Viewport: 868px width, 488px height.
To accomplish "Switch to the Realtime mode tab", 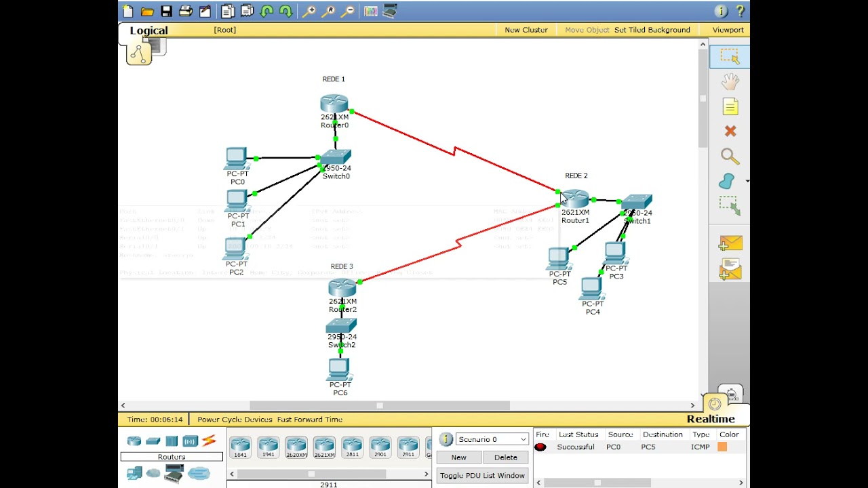I will click(711, 419).
